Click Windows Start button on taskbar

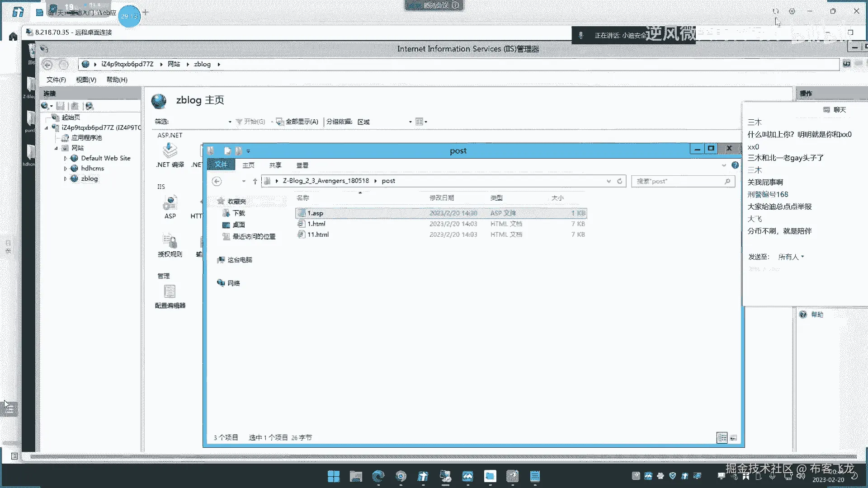tap(334, 476)
